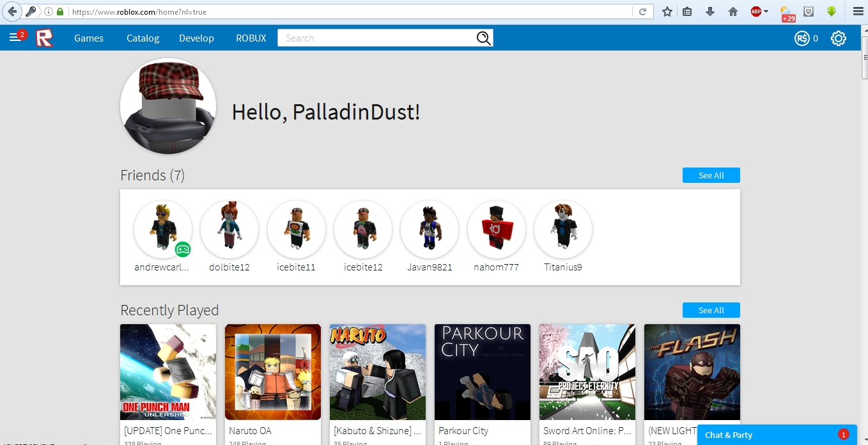Open Sword Art Online Project Eternity thumbnail
The image size is (868, 445).
click(587, 372)
